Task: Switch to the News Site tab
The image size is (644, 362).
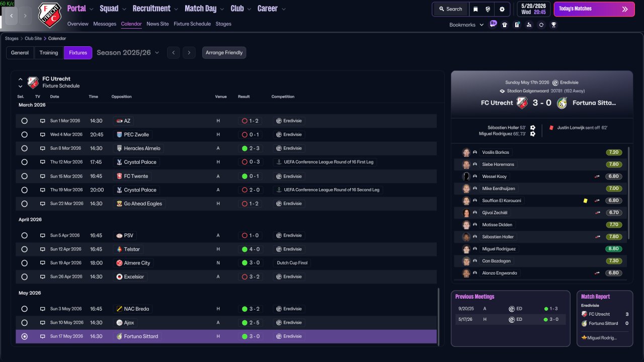Action: [157, 24]
